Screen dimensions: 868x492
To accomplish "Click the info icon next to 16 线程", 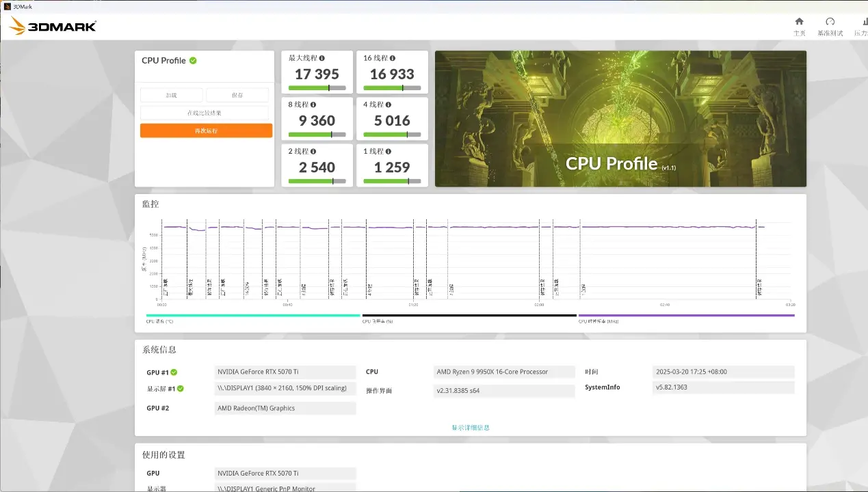I will [x=393, y=58].
